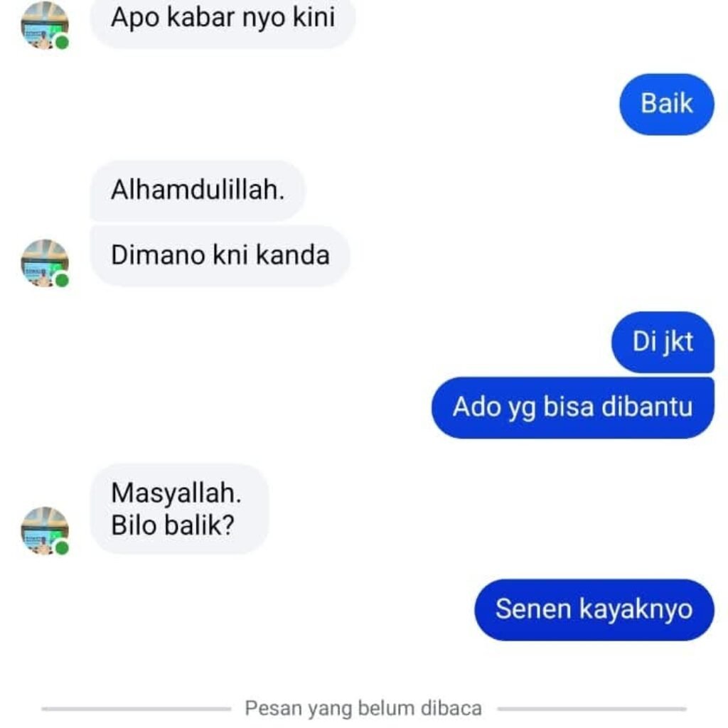Tap green status dot beside 'Dimano kni kanda'
Image resolution: width=728 pixels, height=728 pixels.
(63, 280)
